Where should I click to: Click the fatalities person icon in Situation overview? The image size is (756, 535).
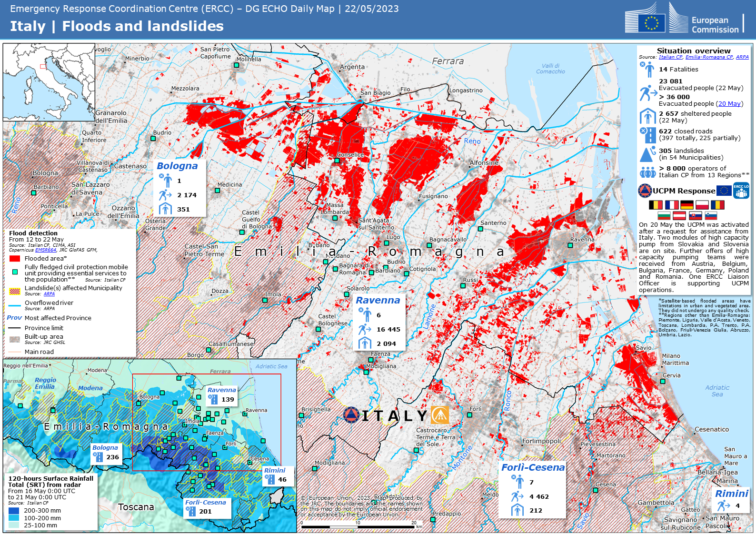tap(647, 70)
